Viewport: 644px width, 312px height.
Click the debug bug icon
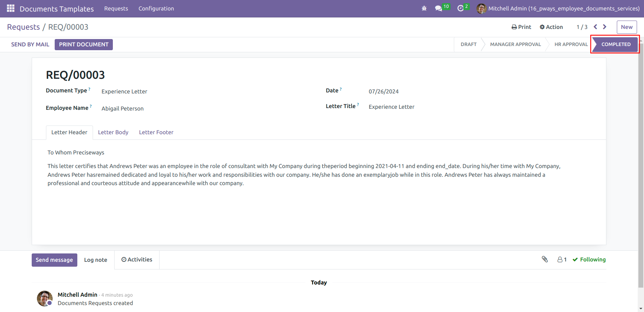click(424, 8)
